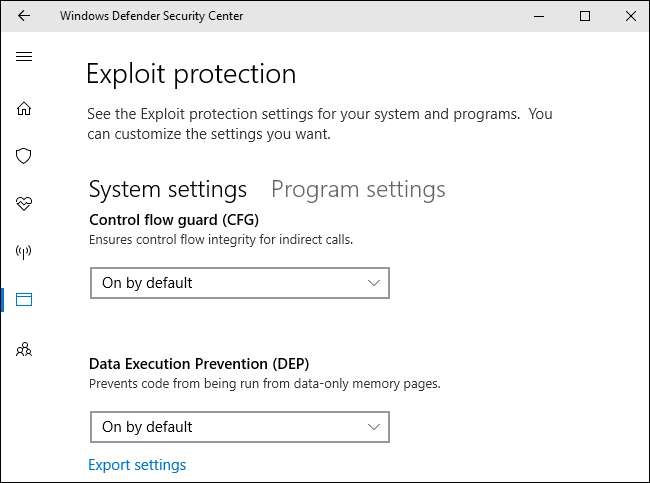
Task: Go to Home in sidebar
Action: pos(24,108)
